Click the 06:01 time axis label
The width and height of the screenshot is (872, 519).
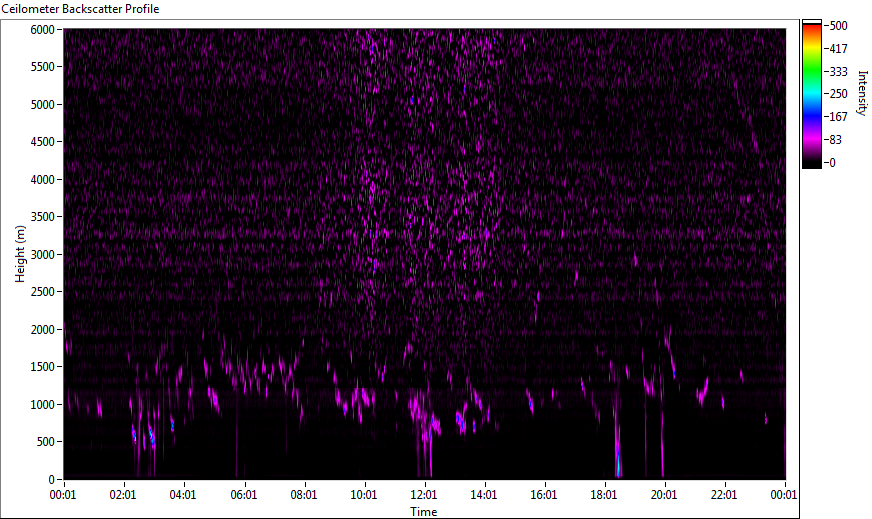(x=244, y=495)
